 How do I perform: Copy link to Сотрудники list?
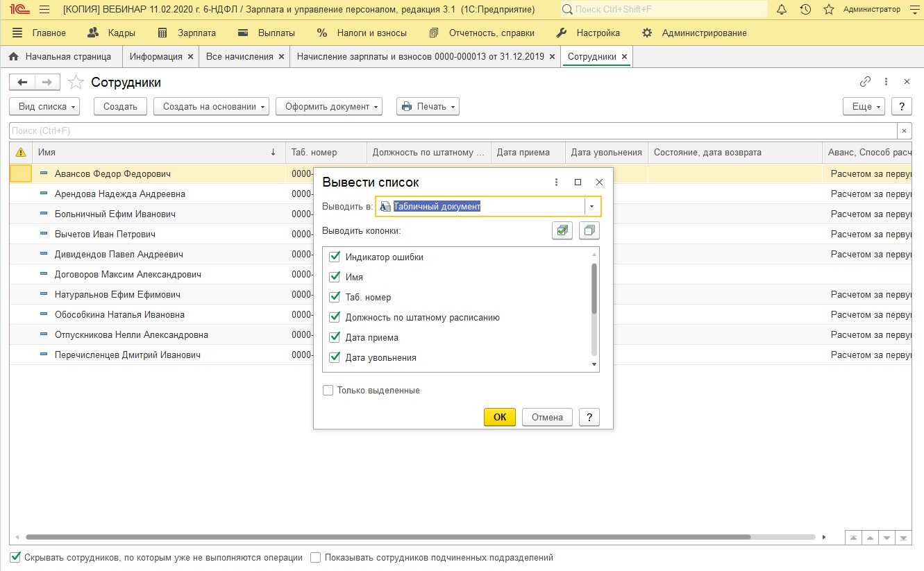[x=865, y=82]
